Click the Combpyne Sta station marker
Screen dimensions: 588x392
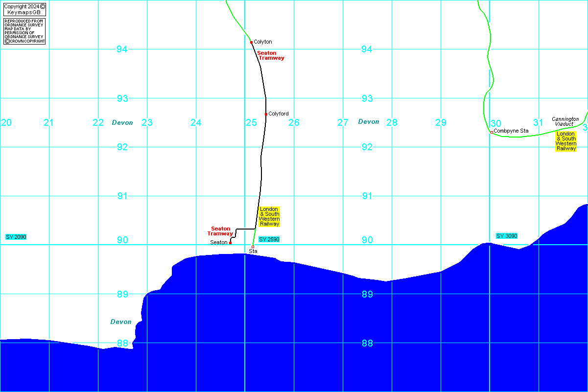pos(492,132)
